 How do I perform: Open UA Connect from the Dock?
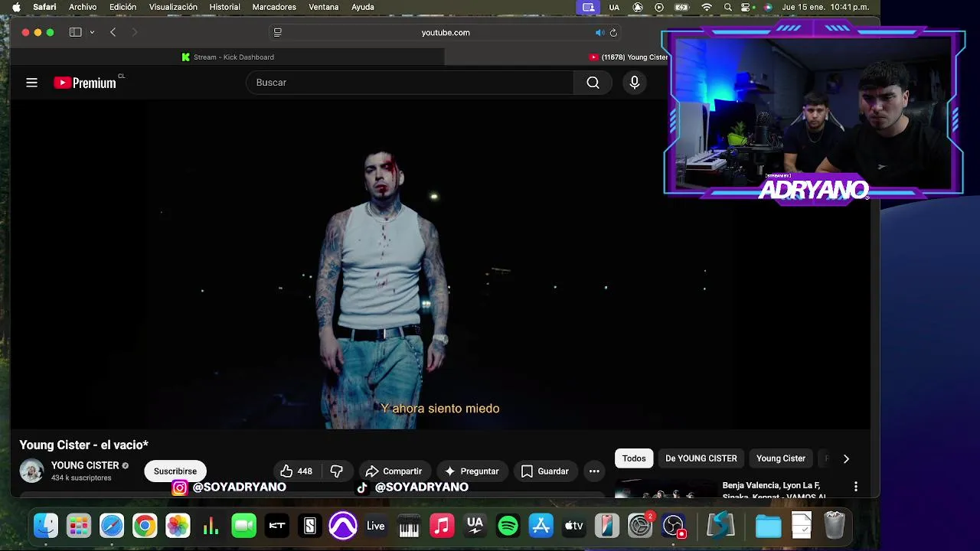coord(475,526)
